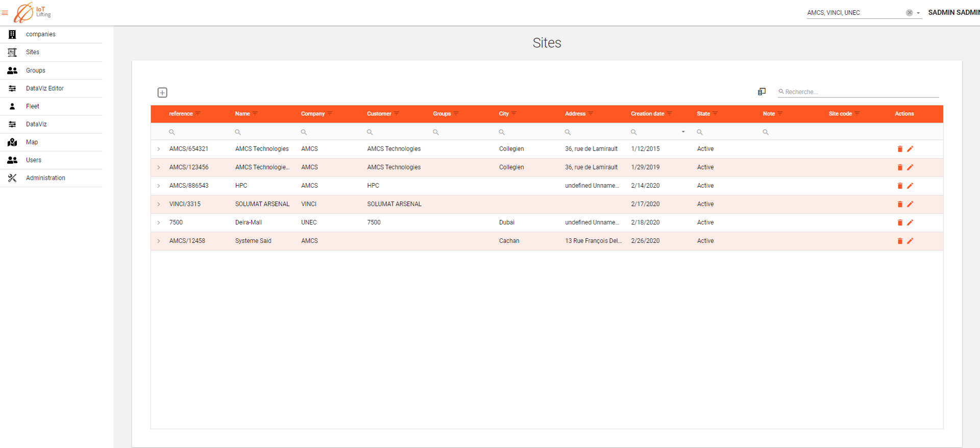Edit site AMCS/123456
Image resolution: width=980 pixels, height=448 pixels.
click(x=910, y=167)
